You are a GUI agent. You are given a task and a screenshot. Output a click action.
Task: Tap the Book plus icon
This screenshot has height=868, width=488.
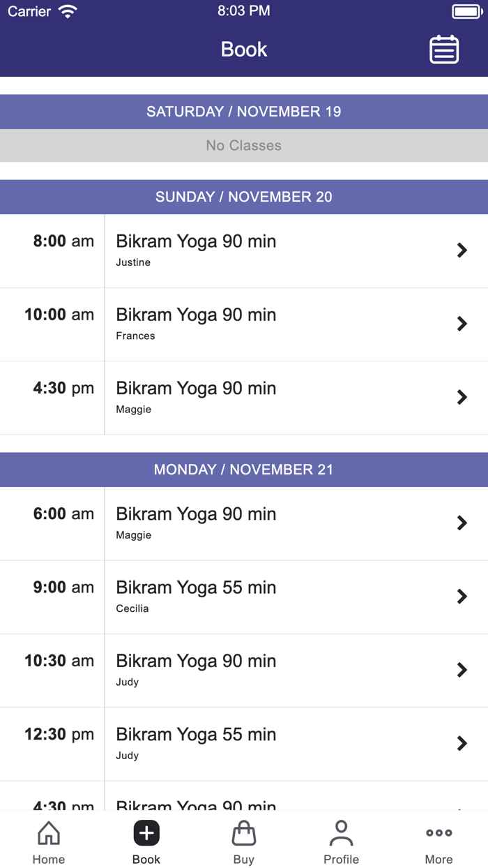pos(146,832)
